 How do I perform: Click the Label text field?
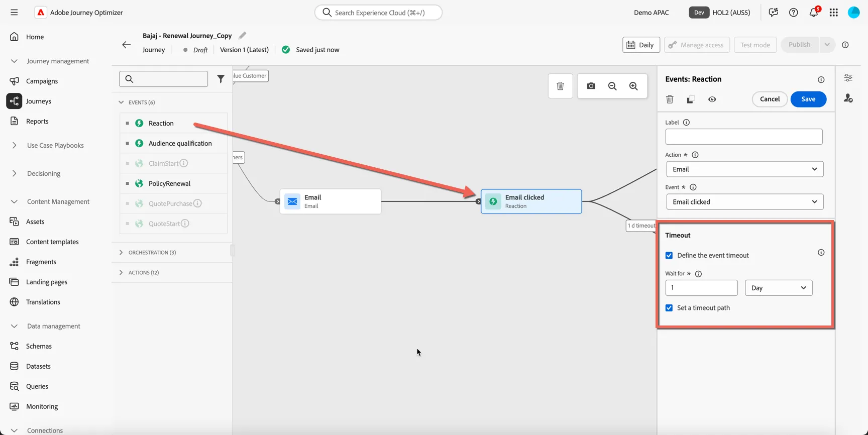click(x=744, y=137)
